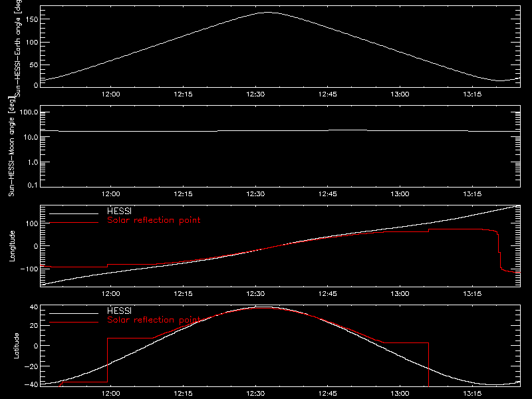Viewport: 532px width, 399px height.
Task: Click the 0.1 tick on Moon angle plot
Action: 33,185
